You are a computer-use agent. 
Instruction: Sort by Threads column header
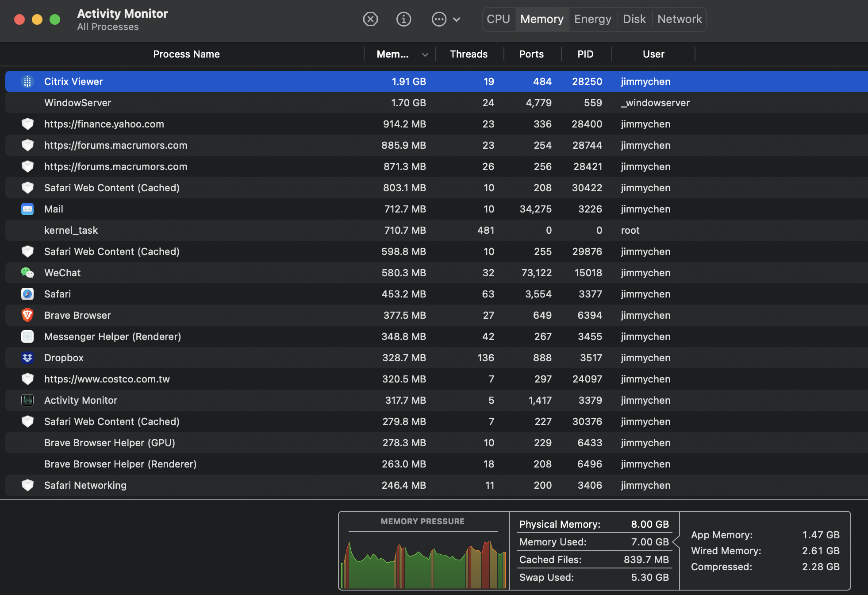click(469, 54)
